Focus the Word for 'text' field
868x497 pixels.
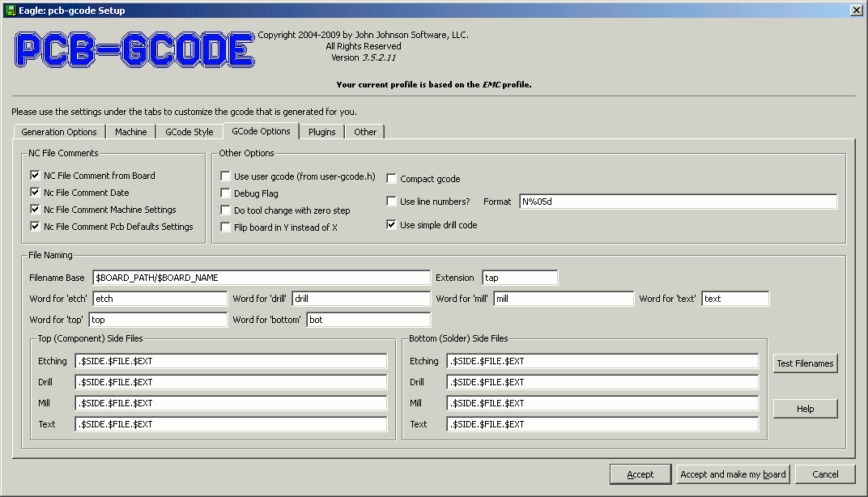(x=735, y=299)
